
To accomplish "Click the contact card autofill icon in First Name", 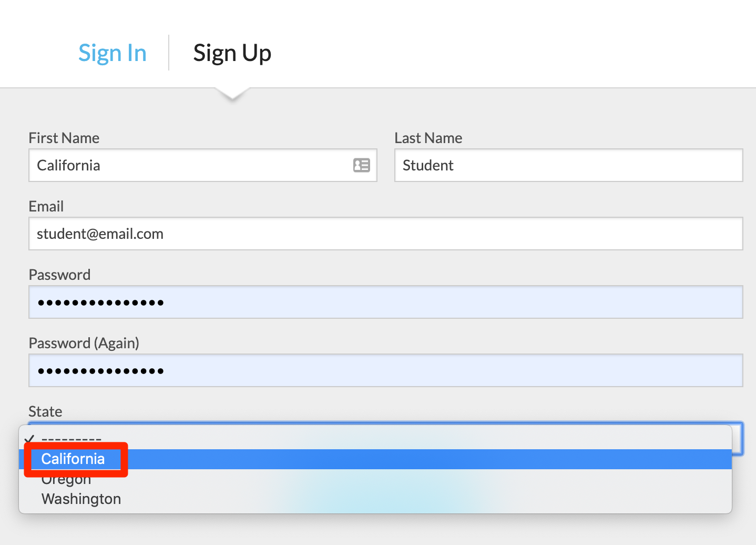I will pyautogui.click(x=362, y=165).
